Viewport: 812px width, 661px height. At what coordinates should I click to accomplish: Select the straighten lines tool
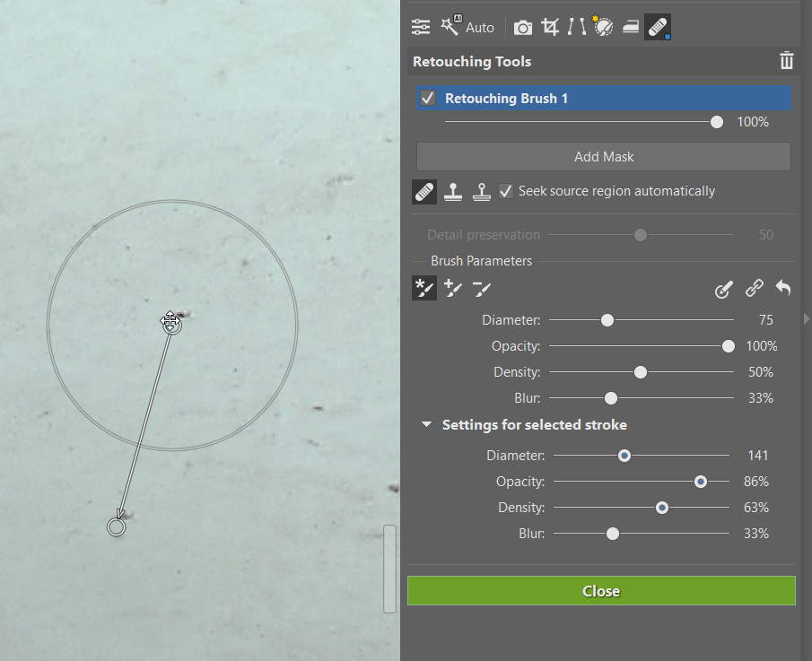pos(576,27)
